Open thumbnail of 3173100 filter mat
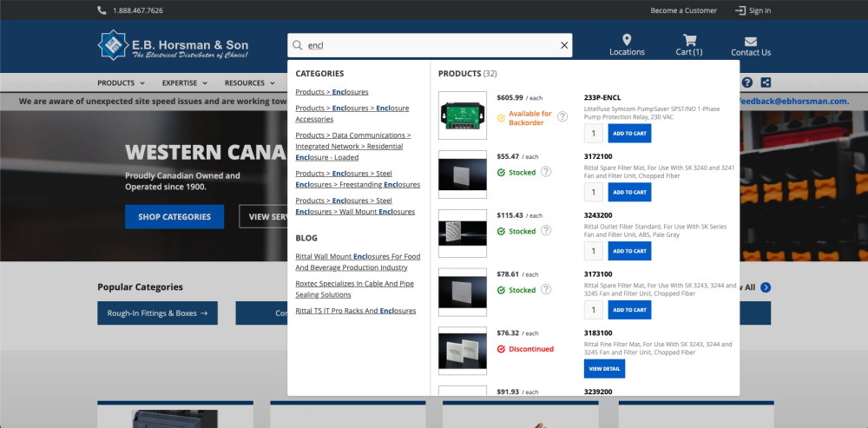The width and height of the screenshot is (868, 428). click(x=463, y=292)
